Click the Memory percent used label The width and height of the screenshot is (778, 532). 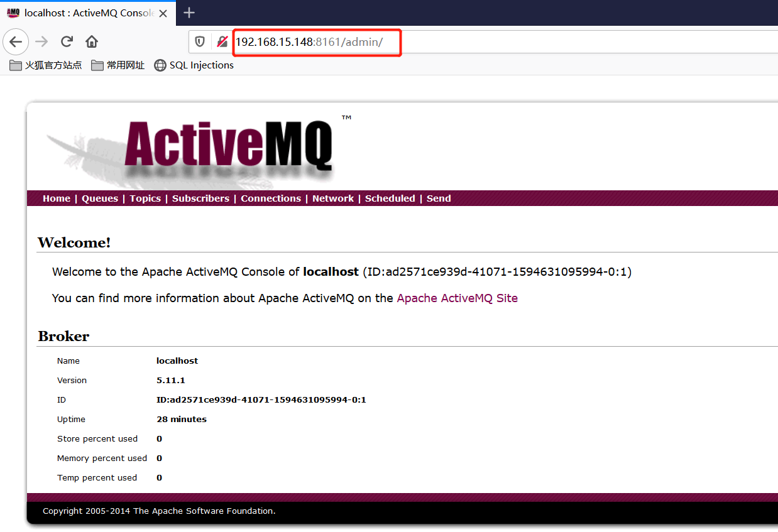pos(102,459)
